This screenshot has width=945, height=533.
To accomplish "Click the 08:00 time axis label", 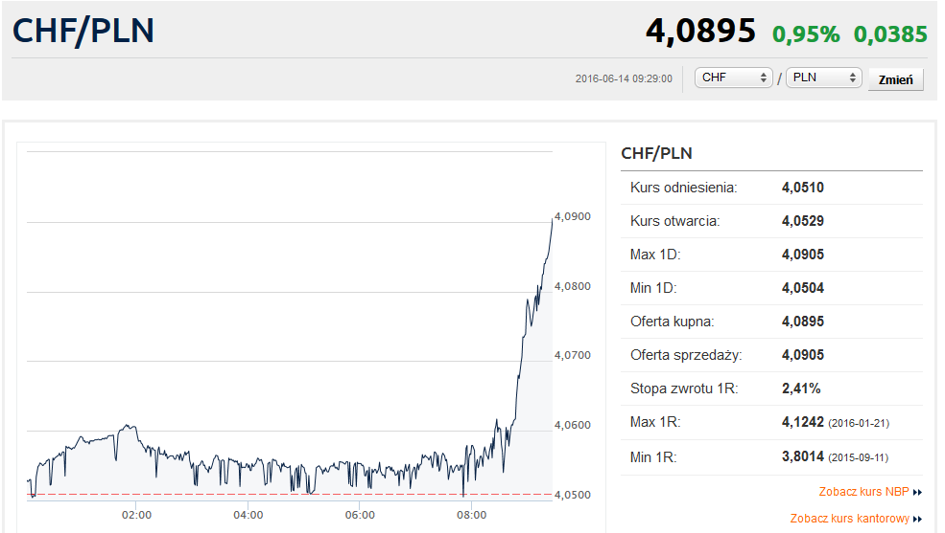I will click(x=471, y=515).
